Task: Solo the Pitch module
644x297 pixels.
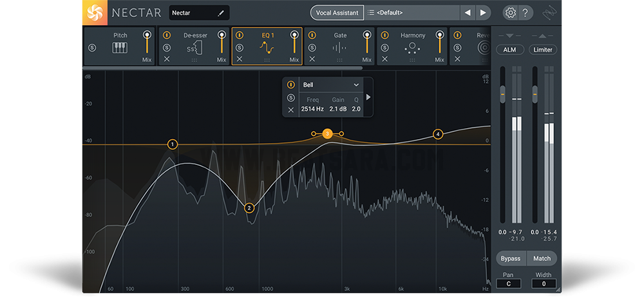Action: tap(92, 48)
